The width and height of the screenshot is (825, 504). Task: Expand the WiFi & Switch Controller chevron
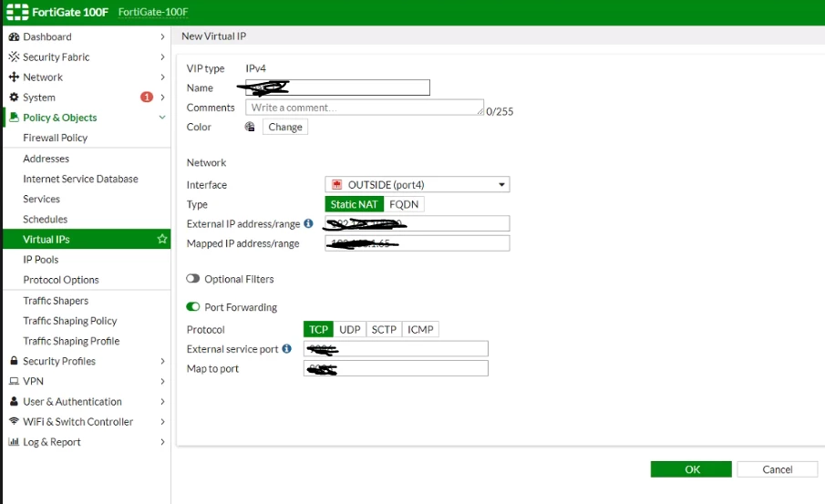[162, 421]
